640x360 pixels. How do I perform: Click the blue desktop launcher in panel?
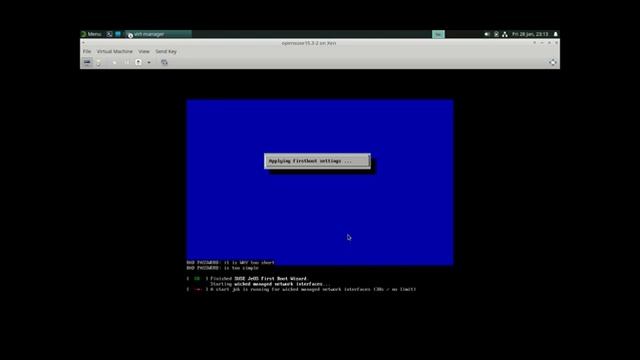coord(118,34)
